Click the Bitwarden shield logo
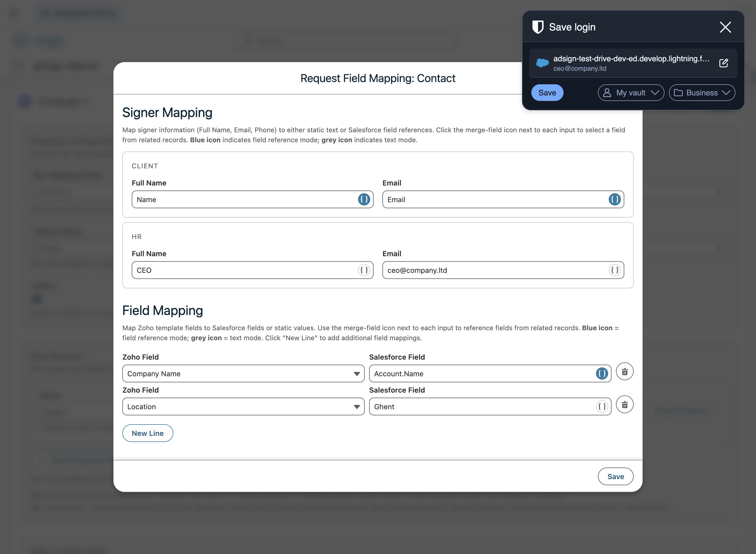756x554 pixels. [x=538, y=27]
